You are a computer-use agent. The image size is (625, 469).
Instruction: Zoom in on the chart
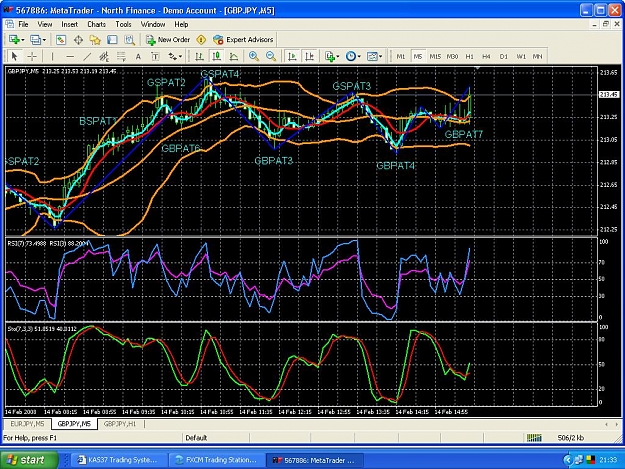click(254, 57)
